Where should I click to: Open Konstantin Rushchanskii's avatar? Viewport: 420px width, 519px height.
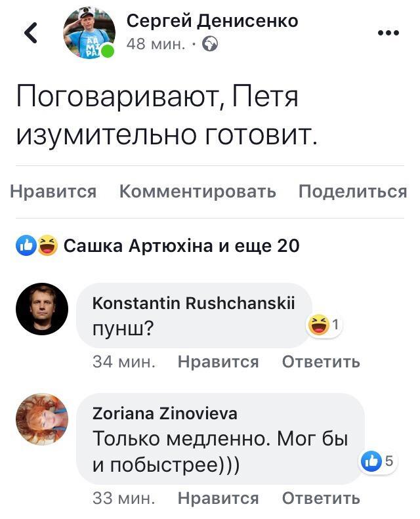tap(41, 309)
